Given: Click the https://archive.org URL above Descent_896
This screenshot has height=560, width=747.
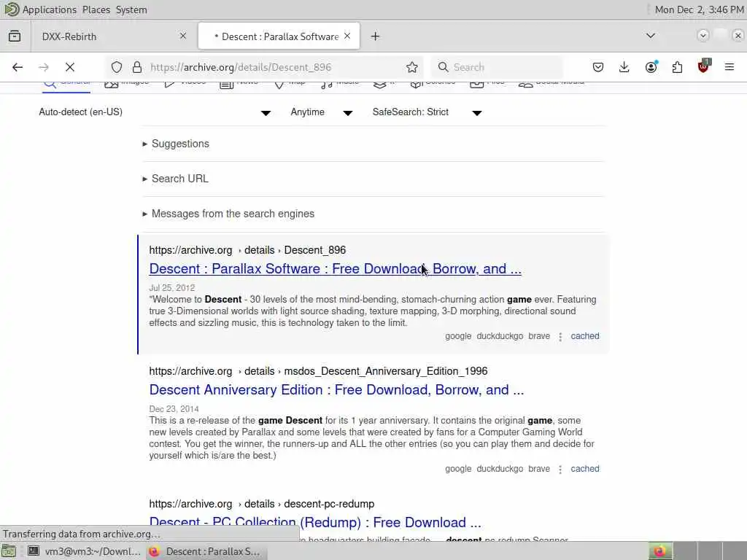Looking at the screenshot, I should coord(190,251).
